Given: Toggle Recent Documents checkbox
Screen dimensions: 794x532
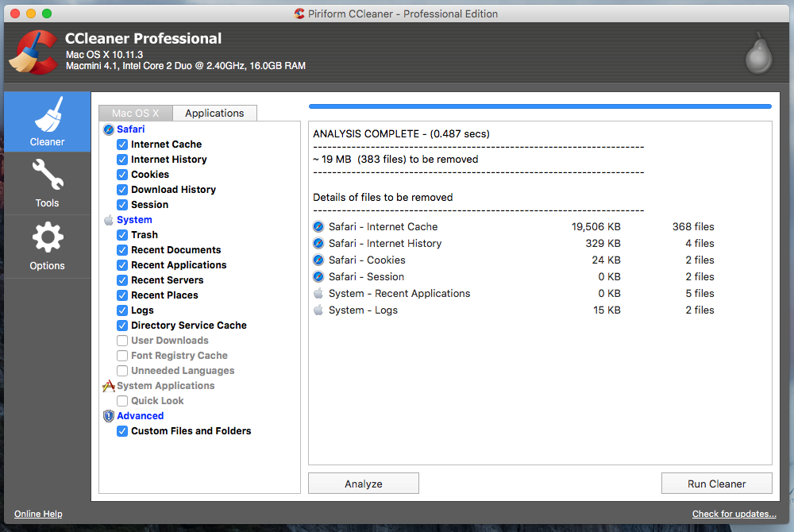Looking at the screenshot, I should (x=122, y=250).
